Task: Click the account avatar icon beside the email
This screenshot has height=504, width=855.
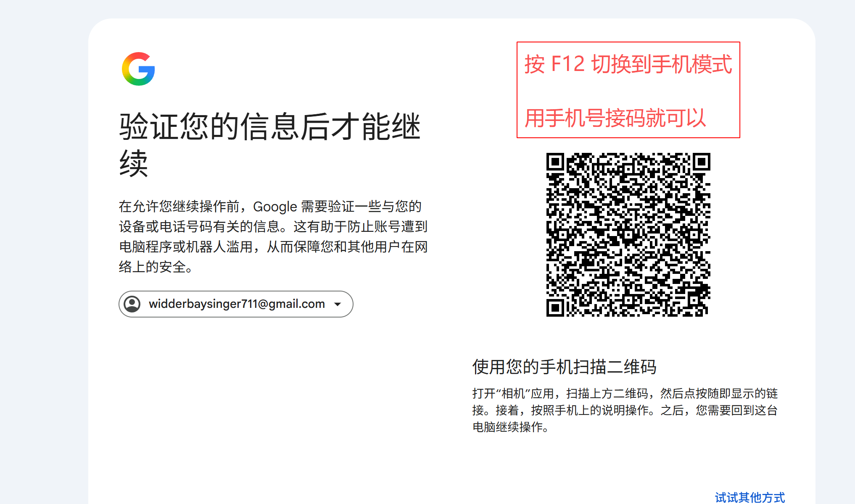Action: tap(132, 304)
